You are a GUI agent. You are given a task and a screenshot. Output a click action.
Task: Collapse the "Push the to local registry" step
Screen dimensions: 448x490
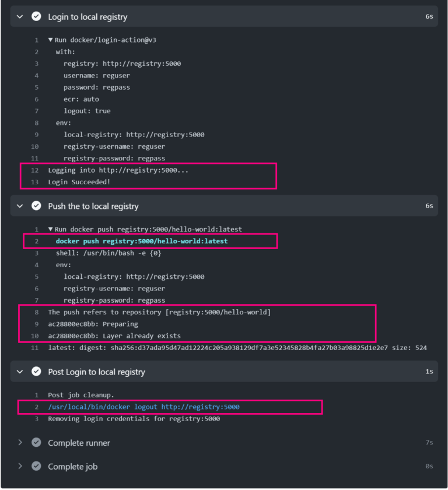tap(19, 206)
